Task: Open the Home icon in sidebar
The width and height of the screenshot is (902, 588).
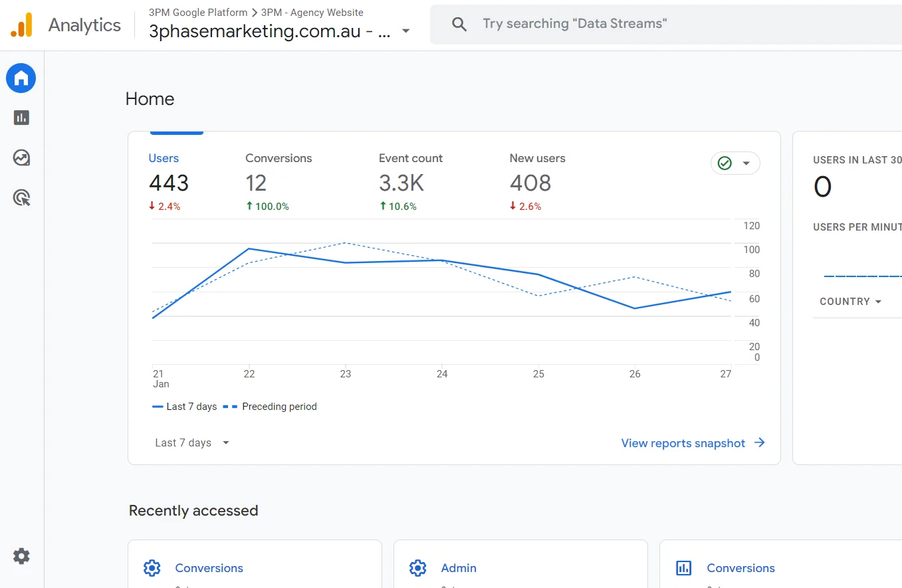Action: pyautogui.click(x=21, y=78)
